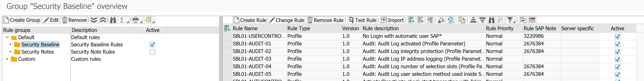Select the Custom rule group folder
This screenshot has width=644, height=81.
pyautogui.click(x=26, y=59)
